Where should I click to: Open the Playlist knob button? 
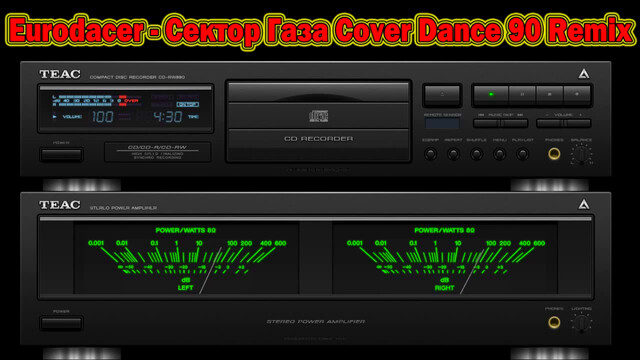coord(522,154)
